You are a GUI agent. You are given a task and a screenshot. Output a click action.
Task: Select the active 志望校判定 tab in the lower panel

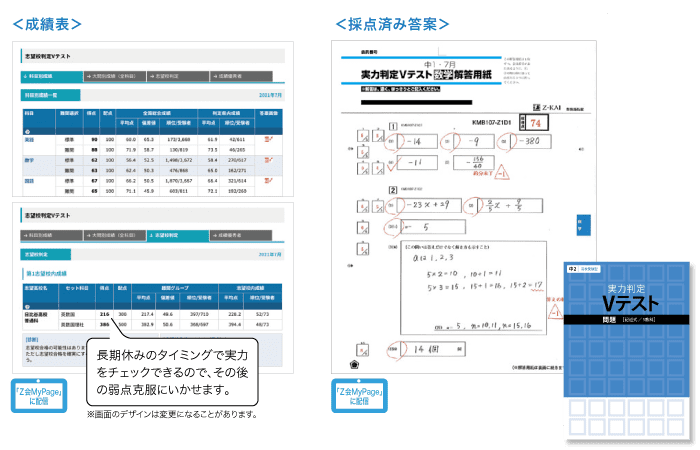pyautogui.click(x=178, y=235)
